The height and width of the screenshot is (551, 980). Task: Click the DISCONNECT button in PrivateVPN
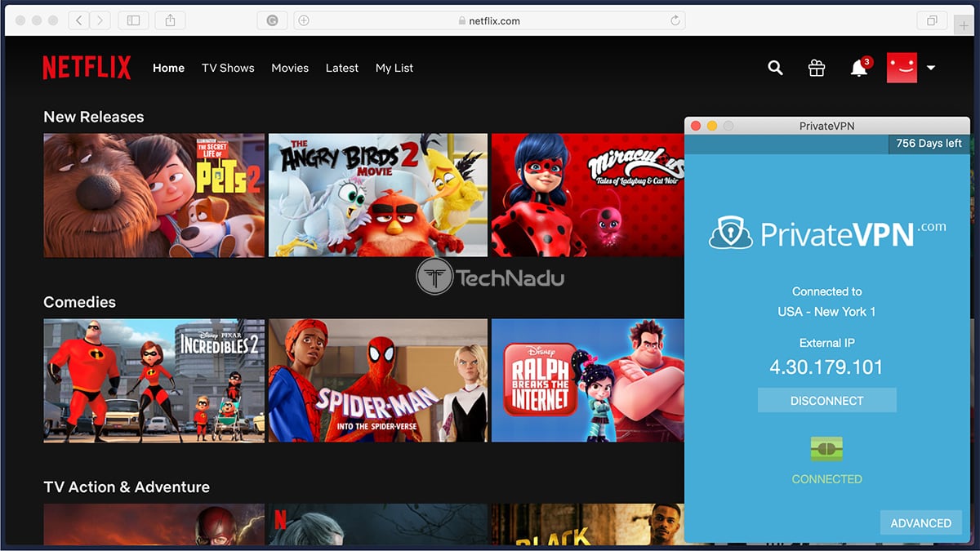[x=827, y=401]
